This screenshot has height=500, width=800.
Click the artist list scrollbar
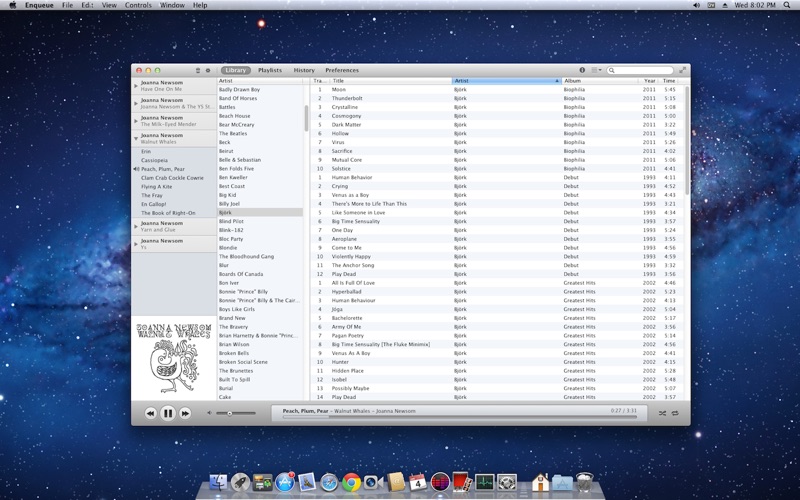(306, 118)
